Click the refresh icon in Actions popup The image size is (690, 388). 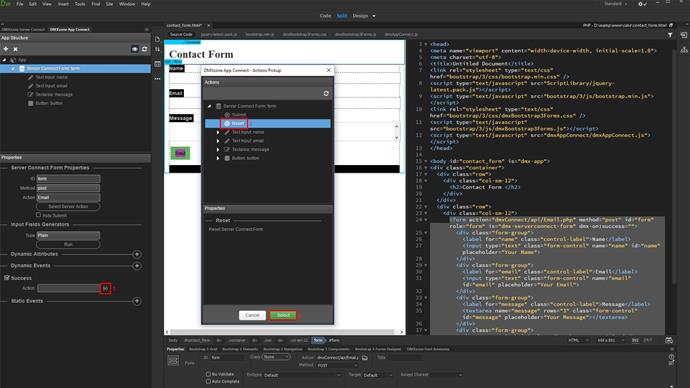[326, 93]
